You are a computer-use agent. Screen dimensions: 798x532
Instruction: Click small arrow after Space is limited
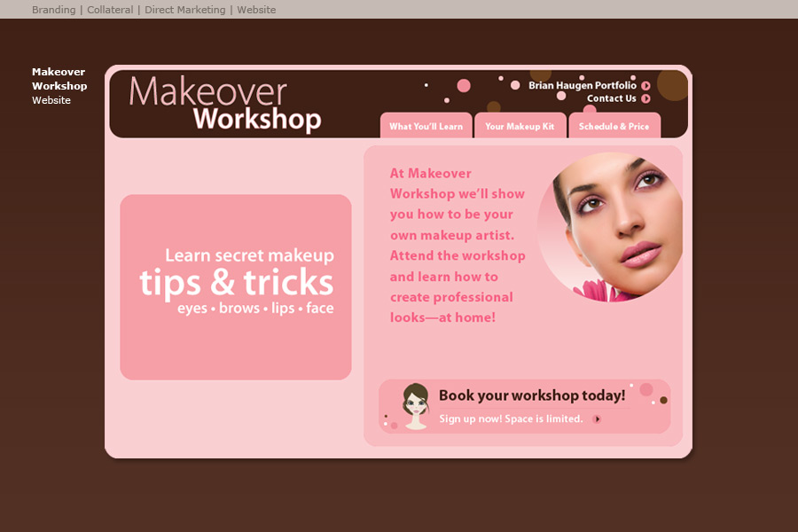coord(597,419)
